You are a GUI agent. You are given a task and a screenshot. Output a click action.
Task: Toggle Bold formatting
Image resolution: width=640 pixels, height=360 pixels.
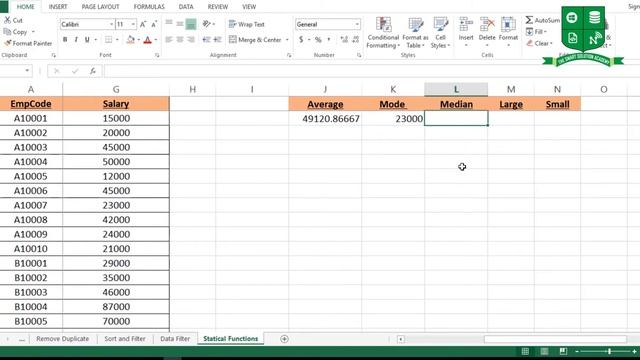pyautogui.click(x=65, y=40)
